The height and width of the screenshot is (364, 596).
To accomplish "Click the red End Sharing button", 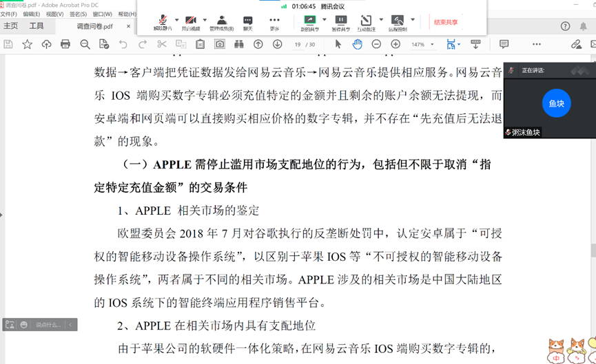I will 446,23.
